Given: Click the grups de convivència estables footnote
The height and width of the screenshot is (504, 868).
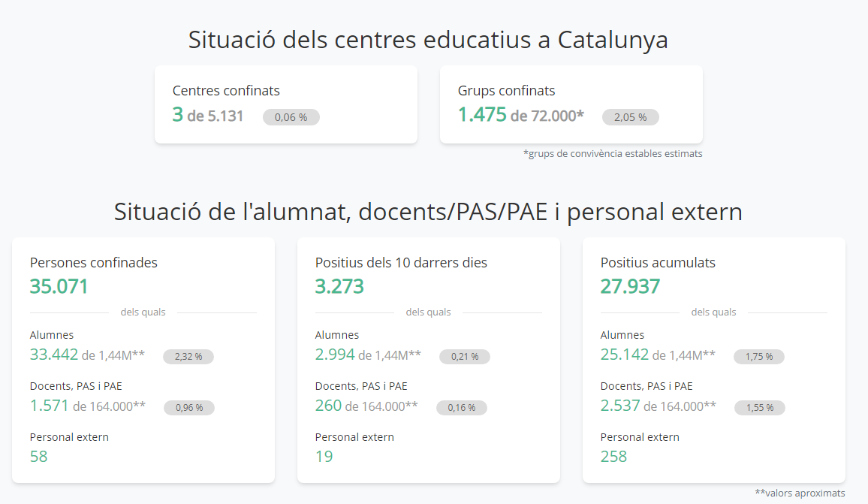Looking at the screenshot, I should pyautogui.click(x=613, y=153).
